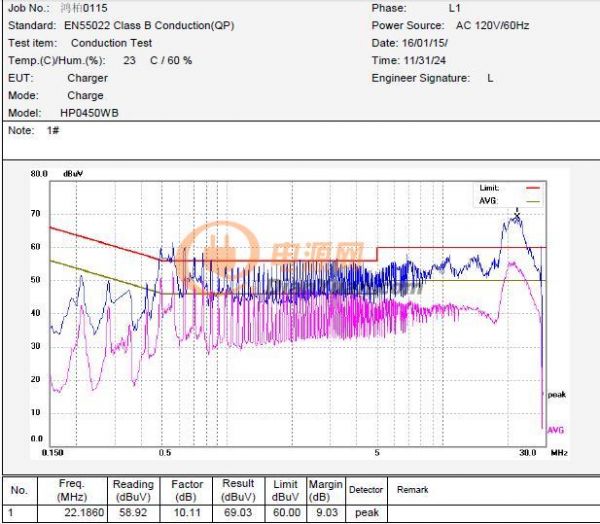Click the Date value 16/01/15/
This screenshot has width=600, height=524.
[425, 43]
